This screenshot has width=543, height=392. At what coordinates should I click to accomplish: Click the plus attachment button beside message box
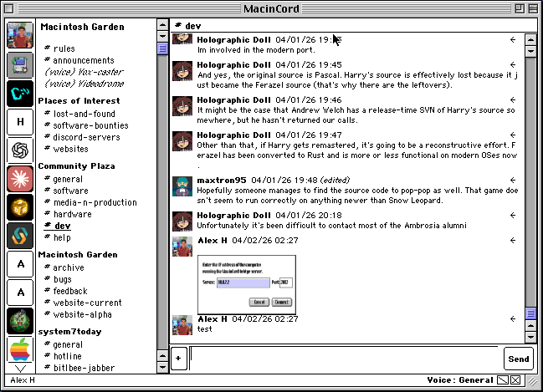pyautogui.click(x=177, y=358)
